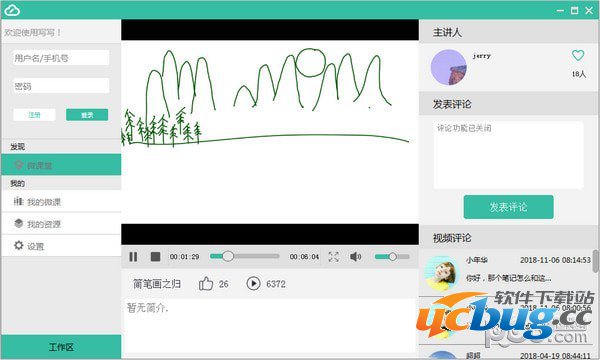Favorite the presenter with heart icon

[578, 55]
